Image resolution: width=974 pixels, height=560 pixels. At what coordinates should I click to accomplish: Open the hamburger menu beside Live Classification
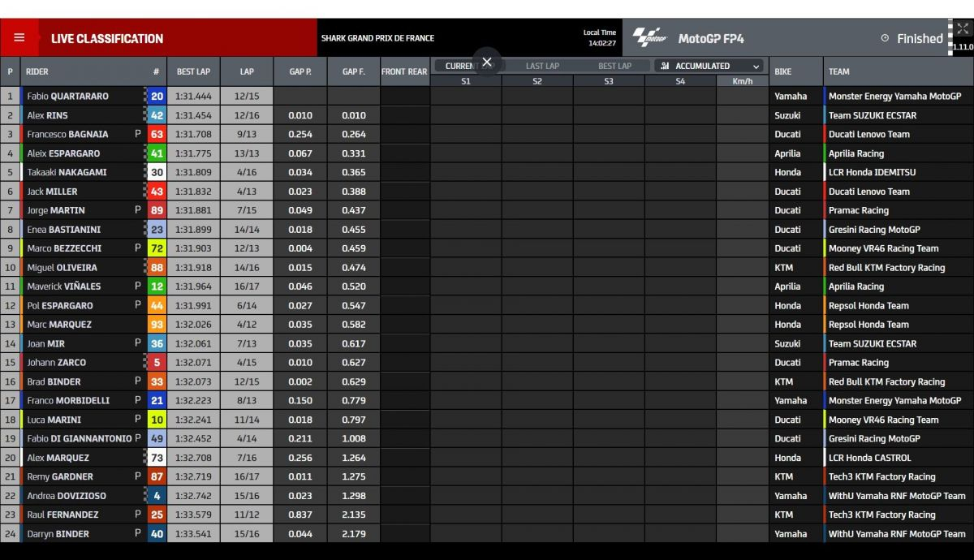tap(19, 38)
